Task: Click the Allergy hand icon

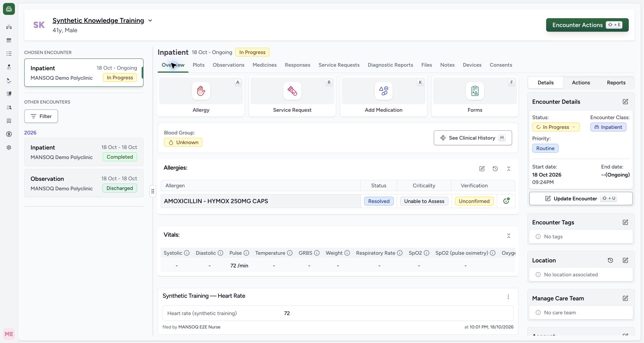Action: point(201,91)
